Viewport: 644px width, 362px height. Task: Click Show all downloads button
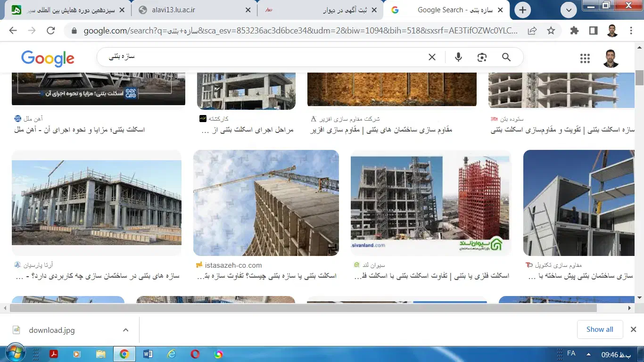[600, 329]
